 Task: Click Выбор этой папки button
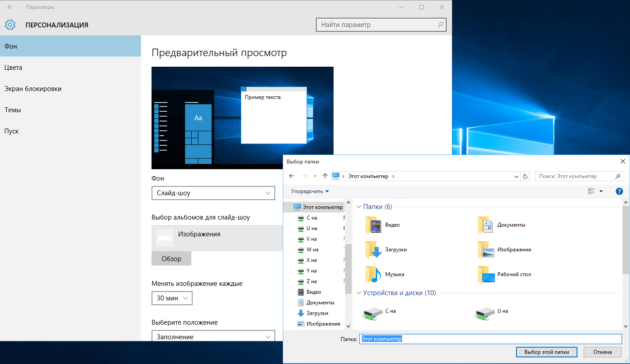(x=547, y=352)
